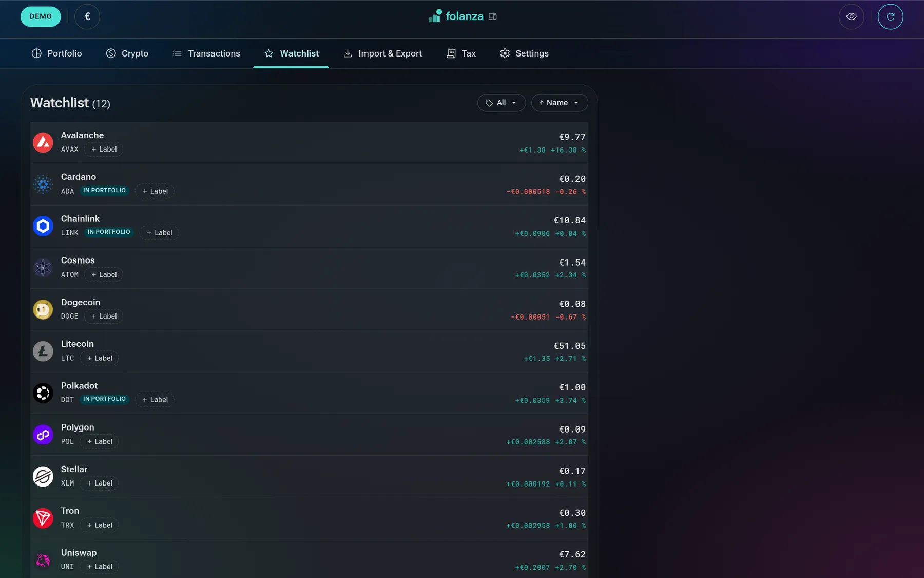Click the Uniswap name
The image size is (924, 578).
pyautogui.click(x=79, y=553)
